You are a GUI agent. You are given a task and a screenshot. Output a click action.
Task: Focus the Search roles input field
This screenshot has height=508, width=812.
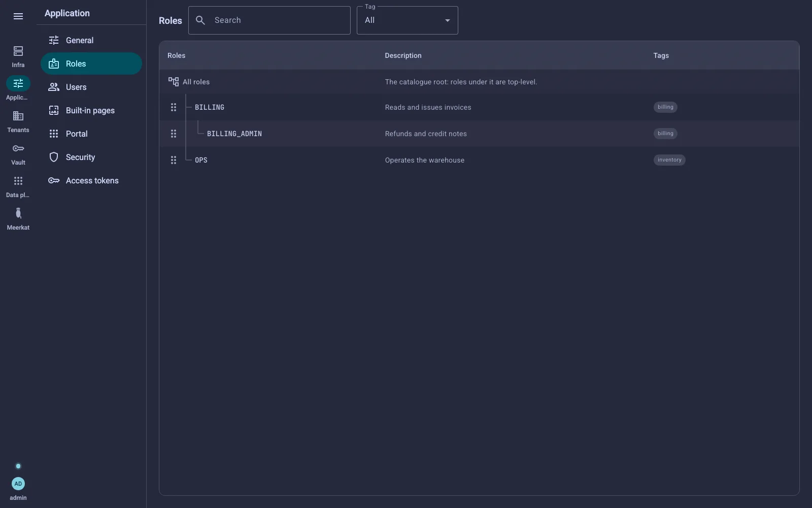[x=269, y=20]
